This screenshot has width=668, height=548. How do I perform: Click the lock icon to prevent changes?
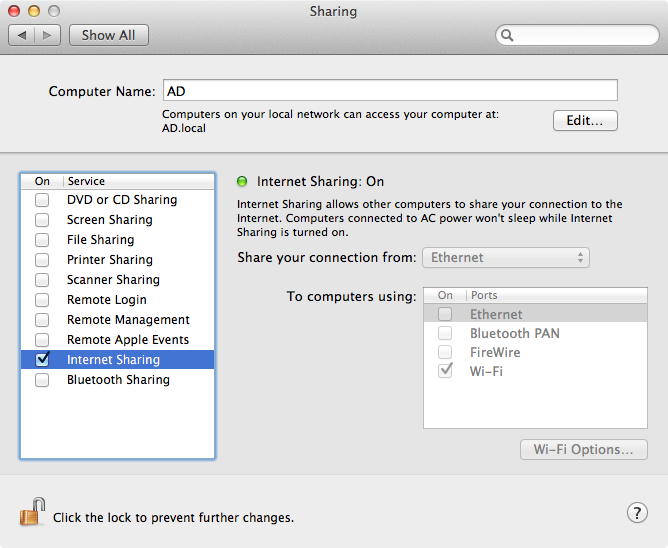click(x=33, y=511)
